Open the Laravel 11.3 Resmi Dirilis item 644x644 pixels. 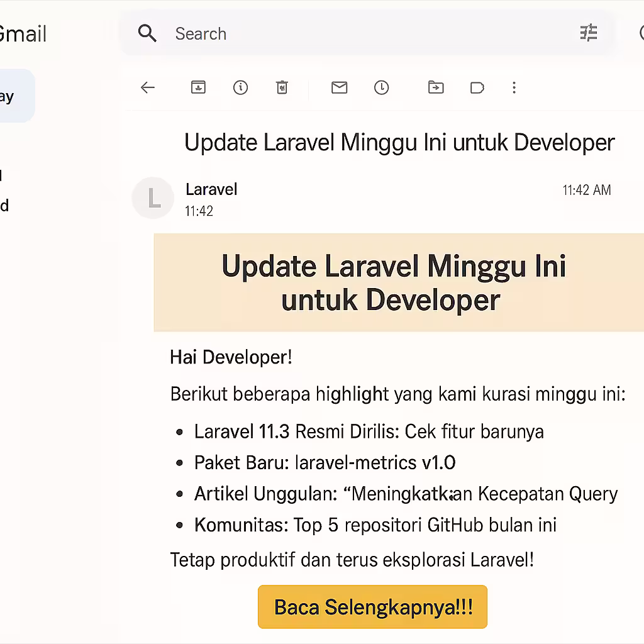pyautogui.click(x=369, y=432)
